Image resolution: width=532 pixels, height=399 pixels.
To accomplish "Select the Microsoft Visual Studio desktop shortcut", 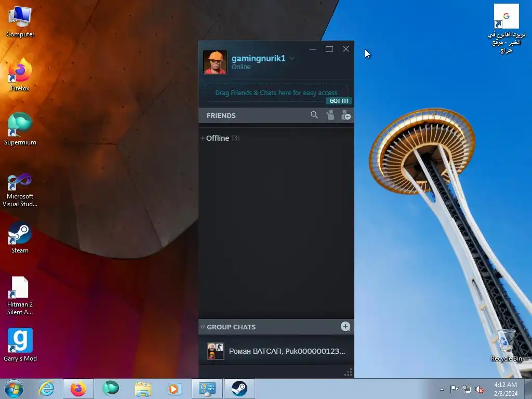I will pyautogui.click(x=20, y=190).
